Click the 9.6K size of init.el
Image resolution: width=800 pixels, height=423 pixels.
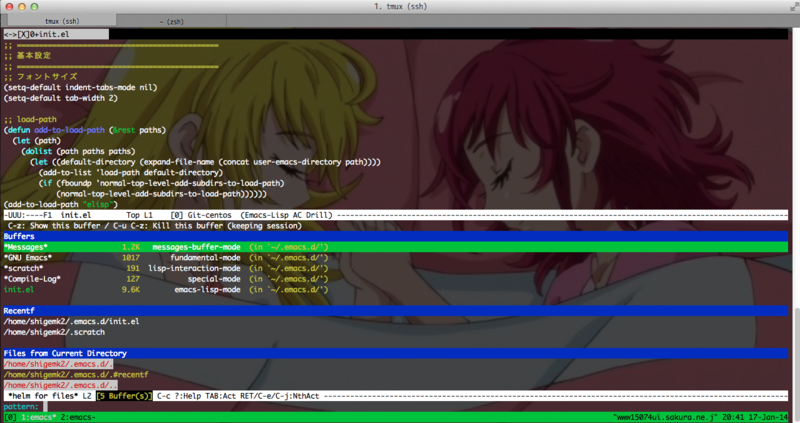[x=131, y=289]
